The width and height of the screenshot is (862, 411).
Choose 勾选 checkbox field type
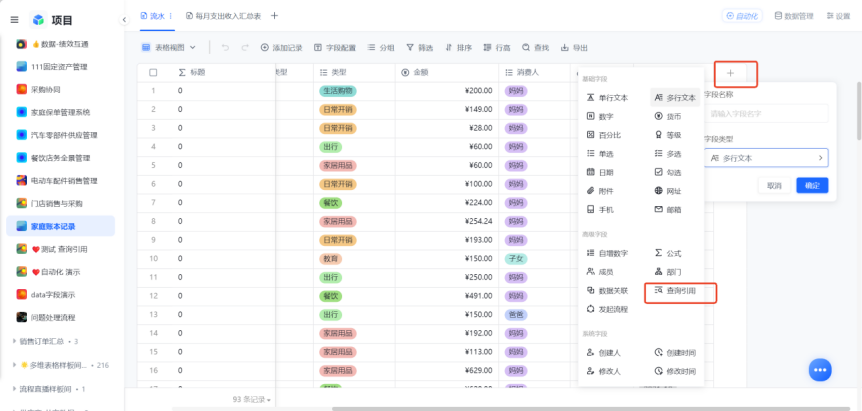click(x=668, y=172)
